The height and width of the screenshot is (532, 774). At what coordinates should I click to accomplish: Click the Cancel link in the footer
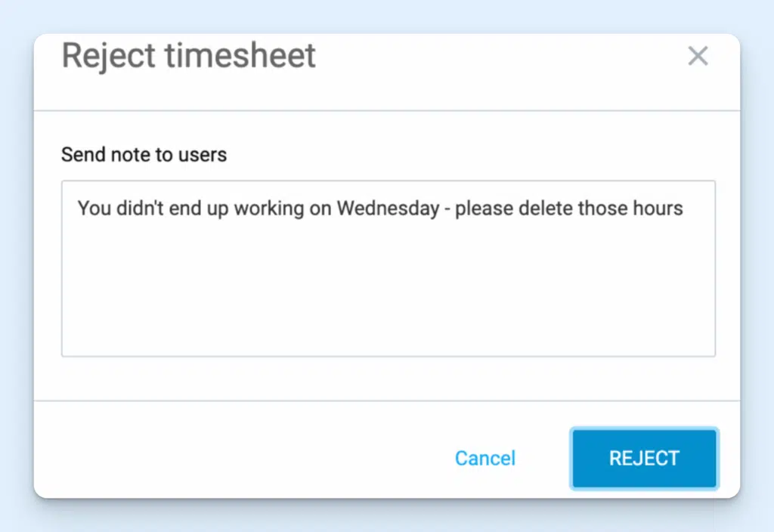[485, 458]
